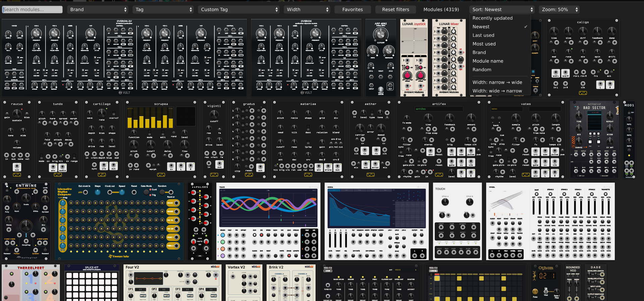Screen dimensions: 644x301
Task: Select the Vult ARP 4682 filter module
Action: (381, 58)
